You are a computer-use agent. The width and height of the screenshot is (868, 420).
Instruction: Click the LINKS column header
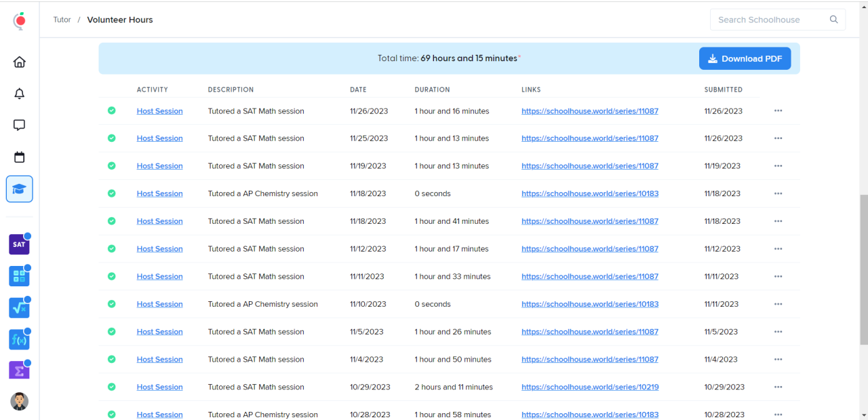pos(531,90)
